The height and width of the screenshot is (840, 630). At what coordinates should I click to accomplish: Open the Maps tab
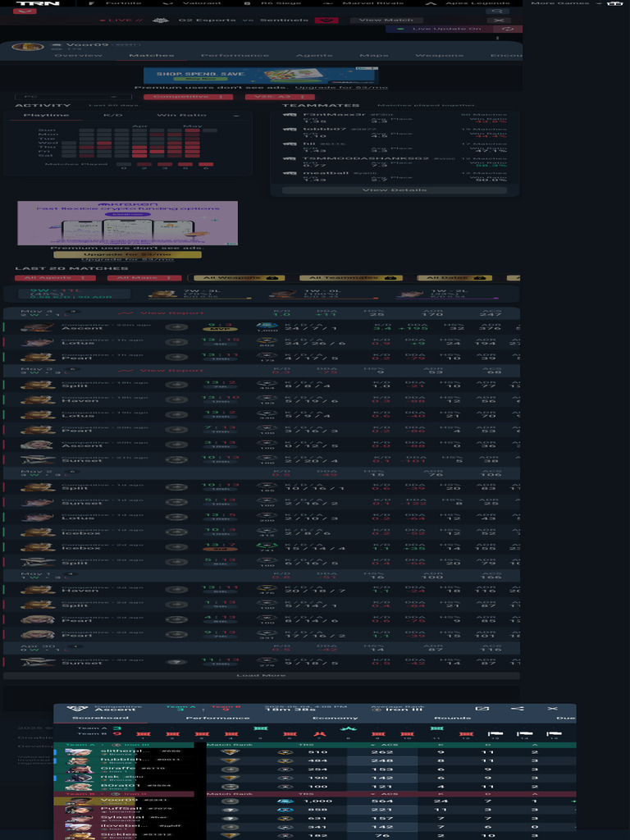(374, 56)
